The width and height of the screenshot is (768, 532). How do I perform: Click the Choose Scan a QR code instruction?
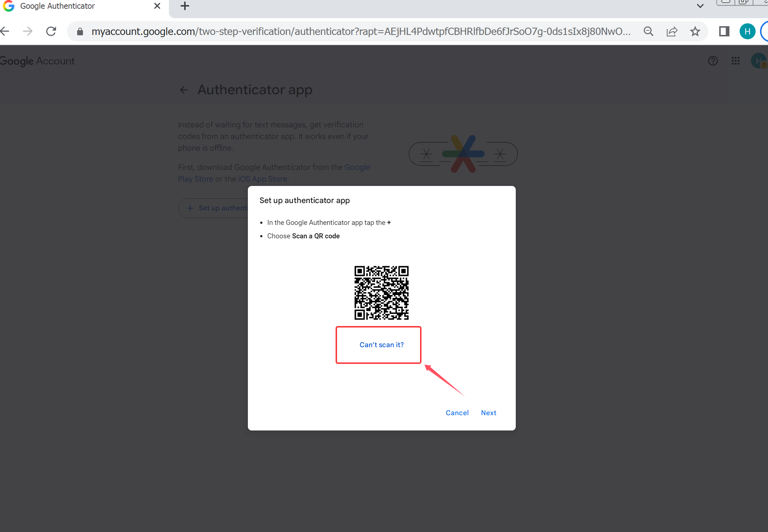coord(303,236)
